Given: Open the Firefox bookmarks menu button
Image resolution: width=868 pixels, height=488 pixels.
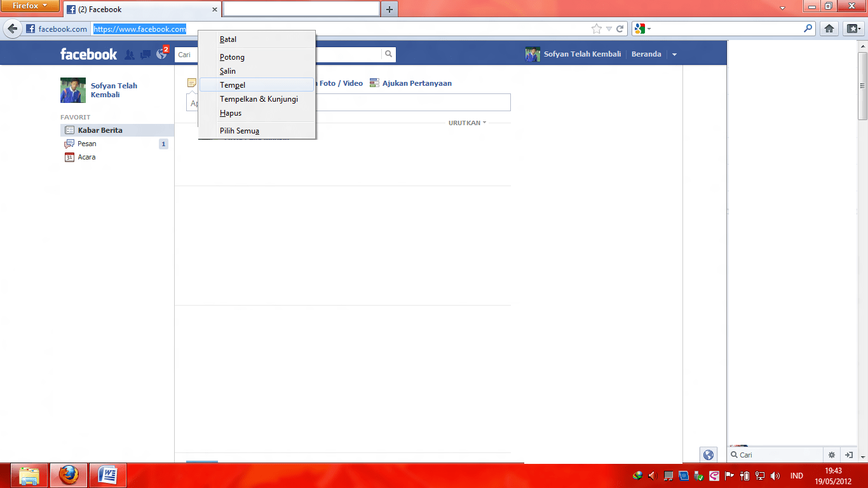Looking at the screenshot, I should [853, 29].
